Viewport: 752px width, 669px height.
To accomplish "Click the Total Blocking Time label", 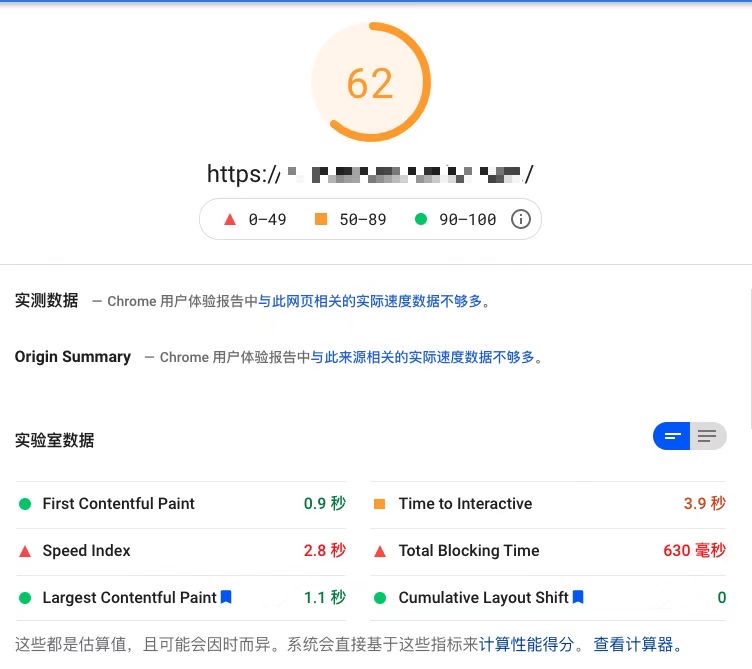I will [468, 551].
